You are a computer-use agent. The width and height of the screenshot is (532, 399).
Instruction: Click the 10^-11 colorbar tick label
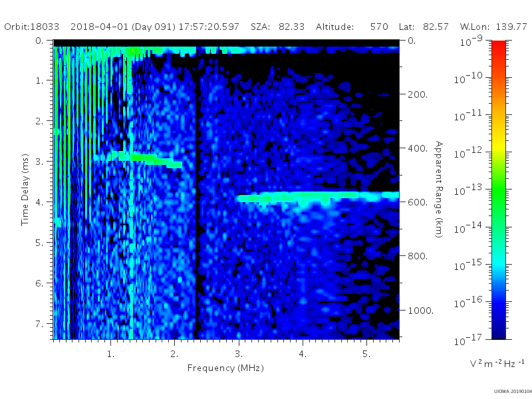click(468, 116)
